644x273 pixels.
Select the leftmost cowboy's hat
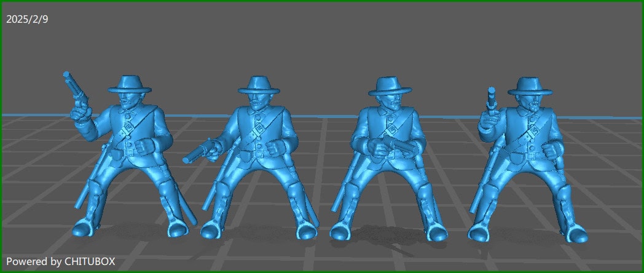click(130, 85)
